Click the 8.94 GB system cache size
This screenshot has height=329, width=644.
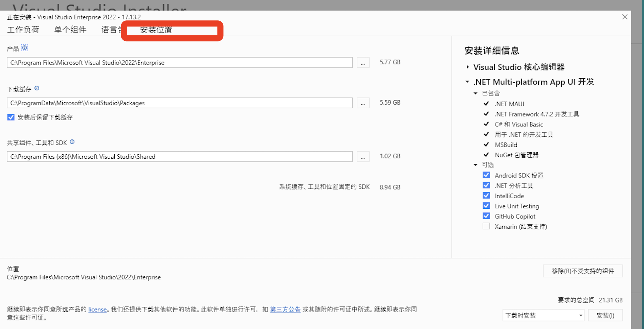(390, 187)
